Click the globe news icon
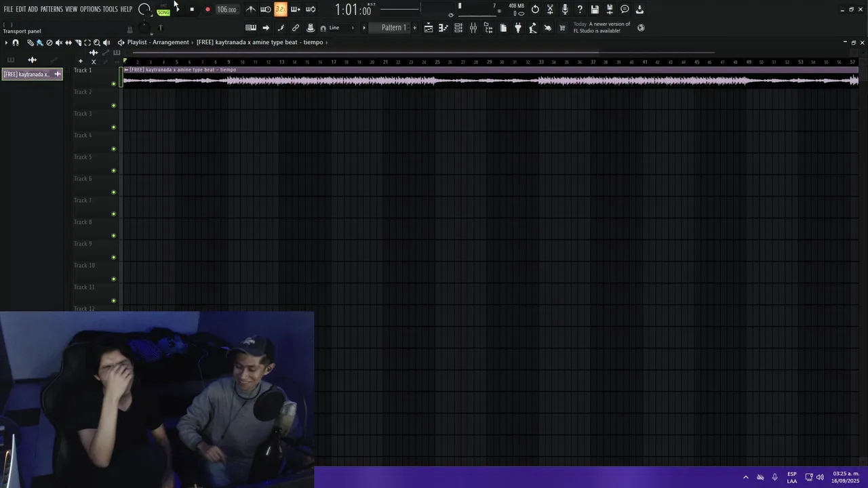868x488 pixels. pos(641,28)
